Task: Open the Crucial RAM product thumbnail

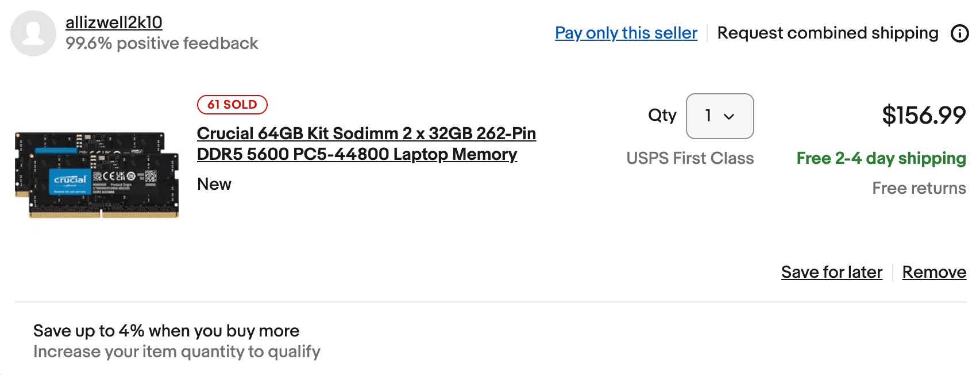Action: [97, 175]
